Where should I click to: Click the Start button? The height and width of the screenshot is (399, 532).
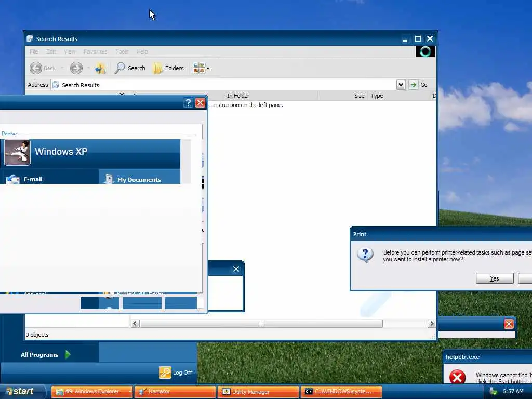point(22,392)
